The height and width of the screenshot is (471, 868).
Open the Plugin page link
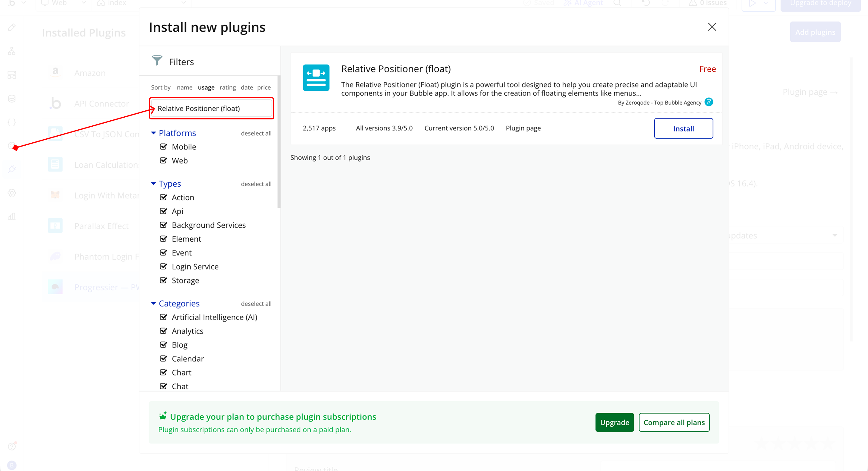pos(523,128)
